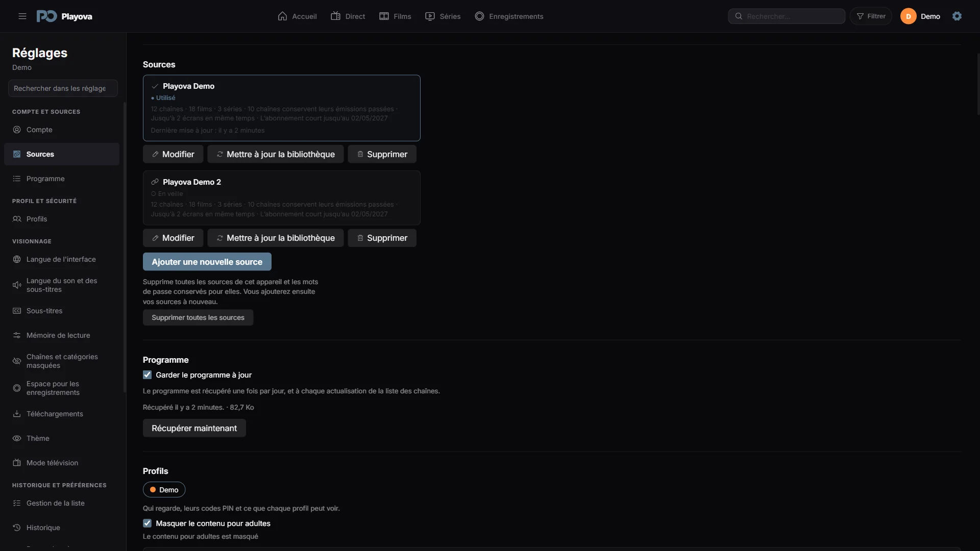Open the Direct tab

pos(348,16)
